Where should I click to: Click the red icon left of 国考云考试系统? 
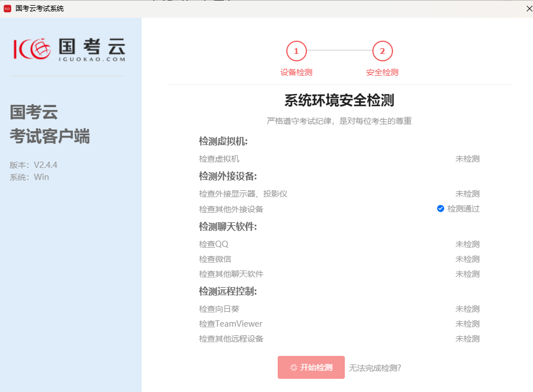[7, 8]
